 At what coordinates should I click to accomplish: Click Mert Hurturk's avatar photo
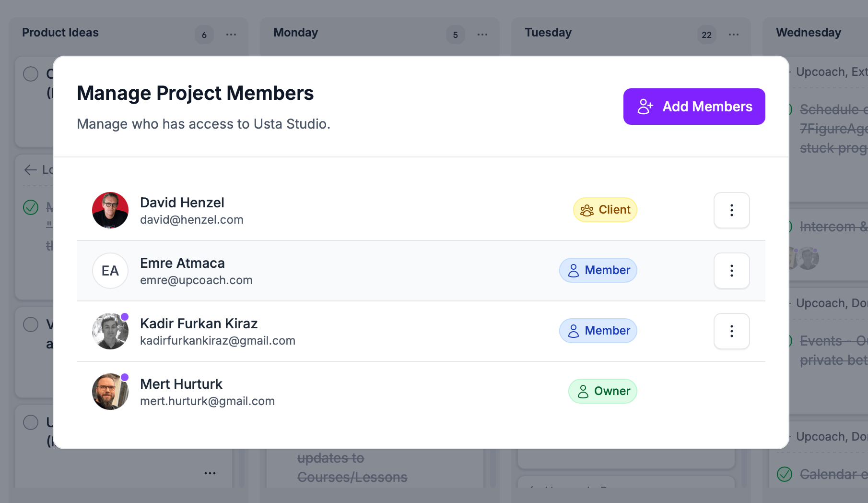pyautogui.click(x=110, y=392)
